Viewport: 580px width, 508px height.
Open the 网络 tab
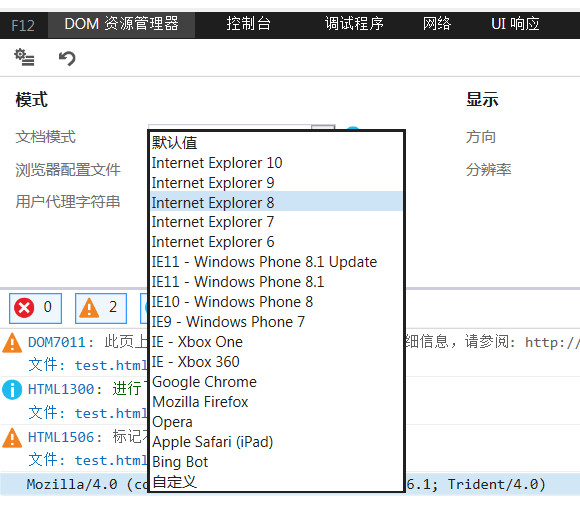point(437,24)
